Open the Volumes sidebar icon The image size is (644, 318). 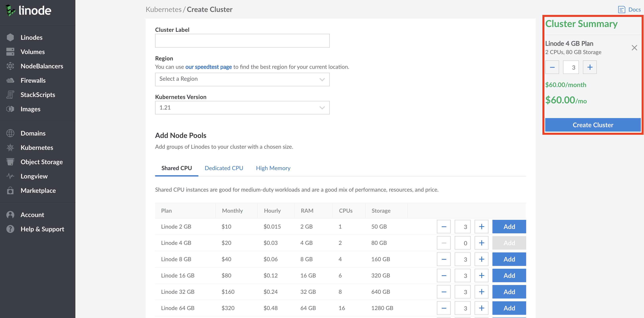click(x=10, y=52)
